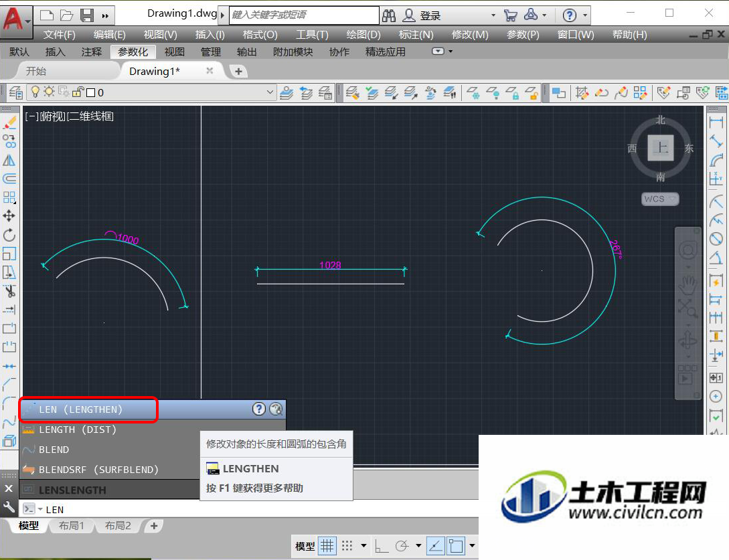Screen dimensions: 729x560
Task: Select the Rotate tool
Action: tap(9, 235)
